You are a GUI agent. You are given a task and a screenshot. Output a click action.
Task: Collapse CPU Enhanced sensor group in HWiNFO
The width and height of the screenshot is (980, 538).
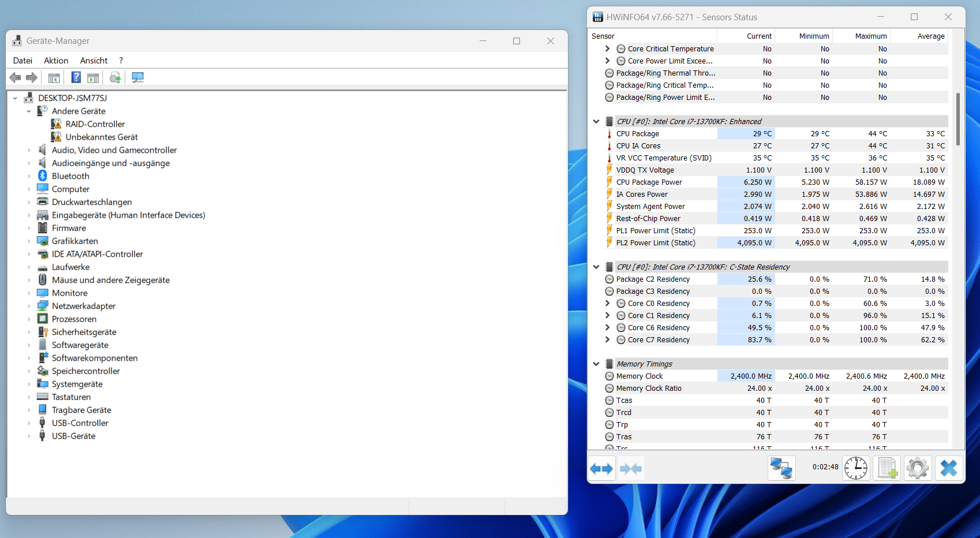point(596,121)
